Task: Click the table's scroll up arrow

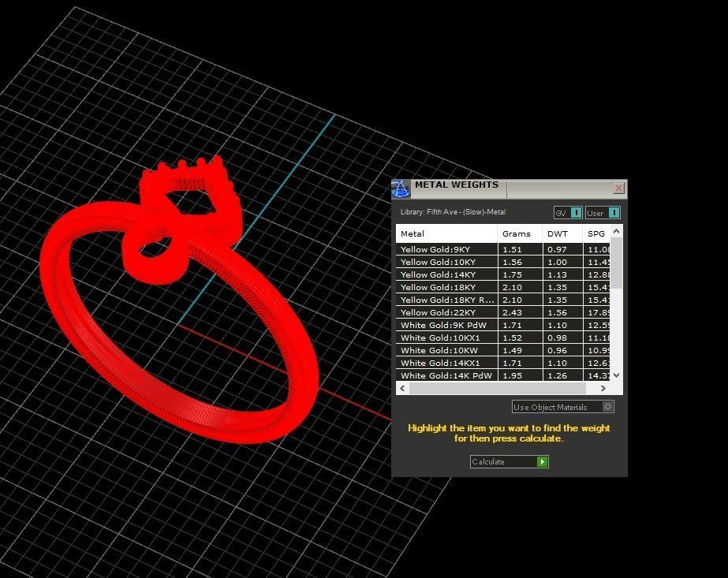Action: point(616,231)
